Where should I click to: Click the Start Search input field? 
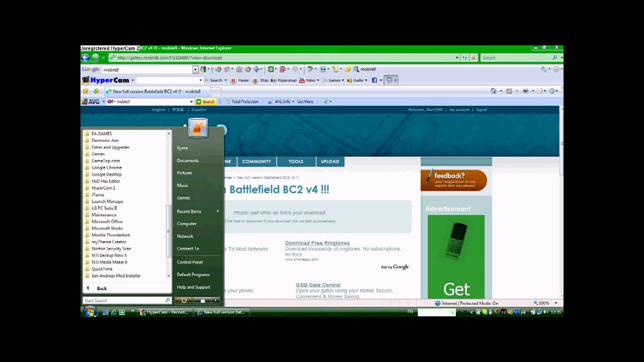(x=127, y=300)
